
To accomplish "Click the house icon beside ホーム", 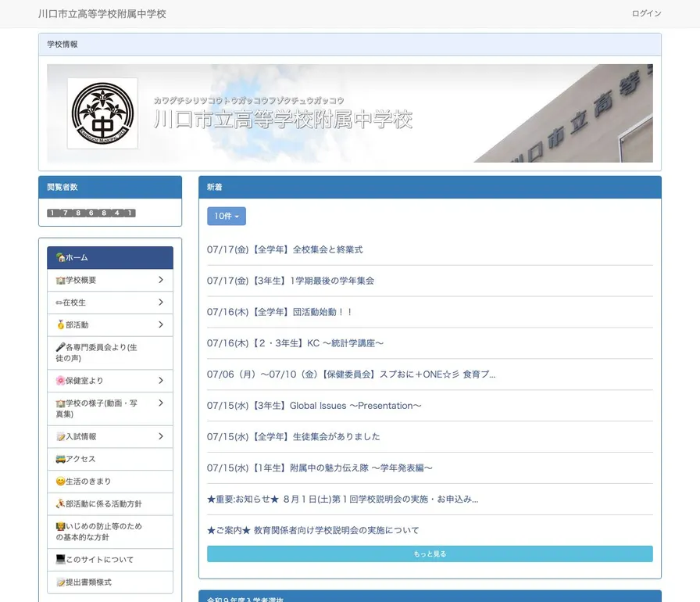I will click(61, 257).
